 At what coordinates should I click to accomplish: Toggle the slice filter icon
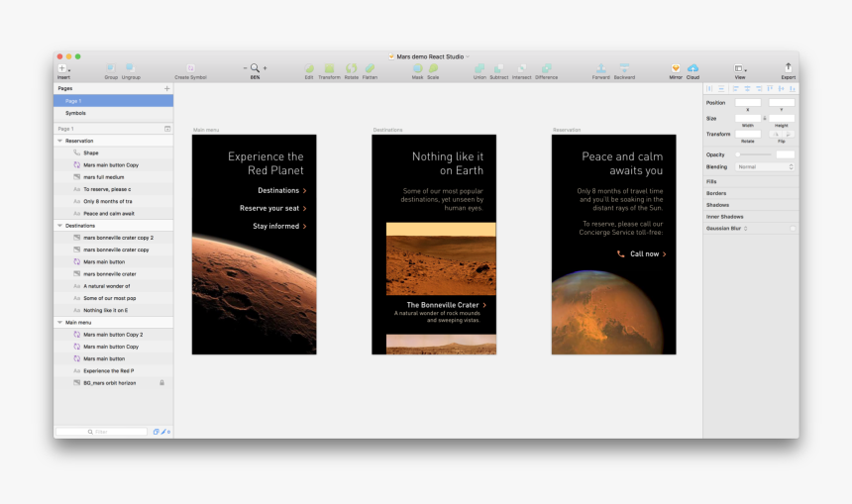click(165, 432)
